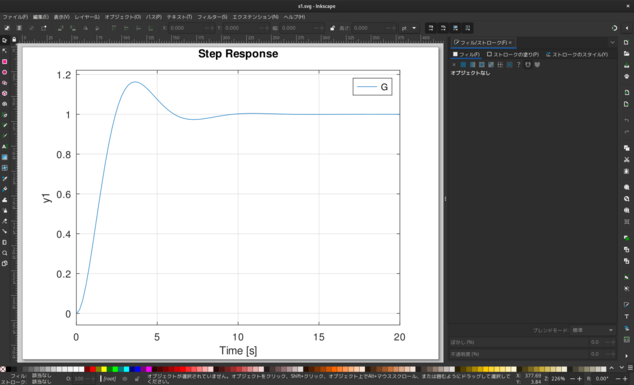The image size is (634, 385).
Task: Toggle scale rounded corners option
Action: pyautogui.click(x=443, y=28)
